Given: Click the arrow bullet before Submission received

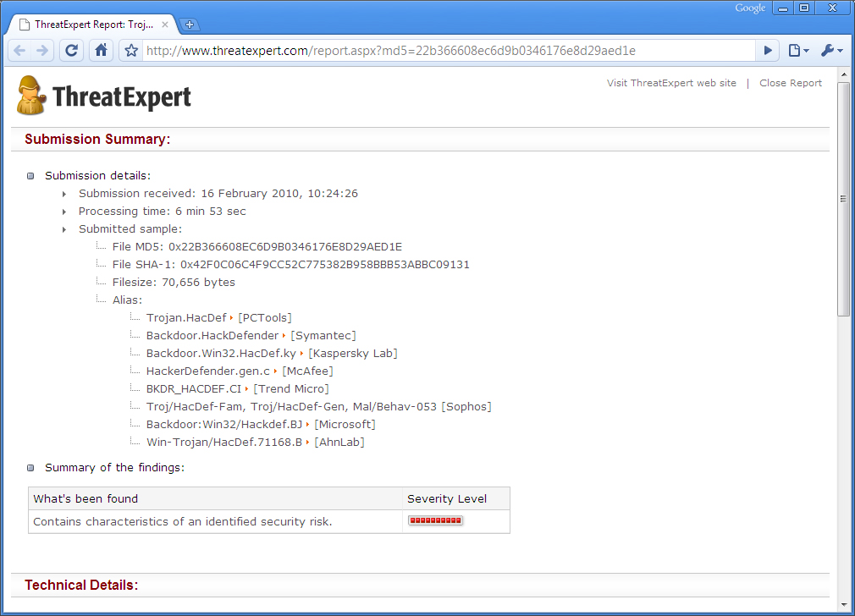Looking at the screenshot, I should 64,194.
